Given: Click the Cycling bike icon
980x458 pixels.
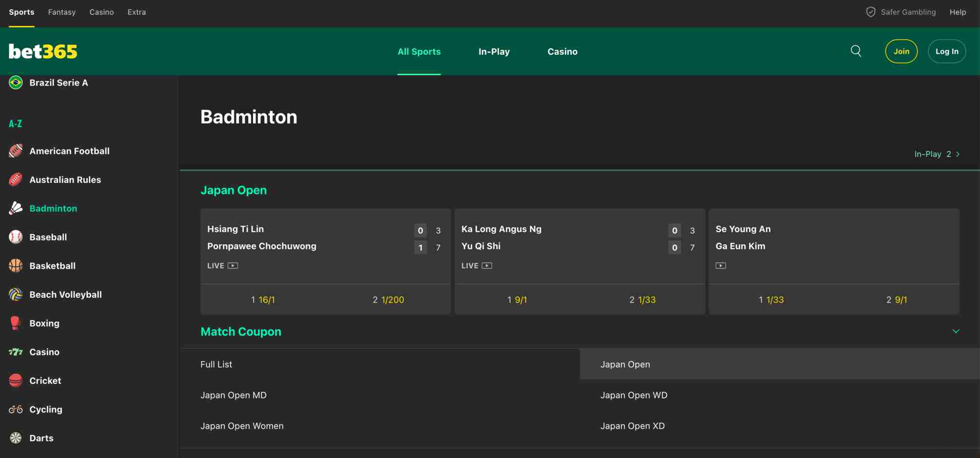Looking at the screenshot, I should (16, 410).
